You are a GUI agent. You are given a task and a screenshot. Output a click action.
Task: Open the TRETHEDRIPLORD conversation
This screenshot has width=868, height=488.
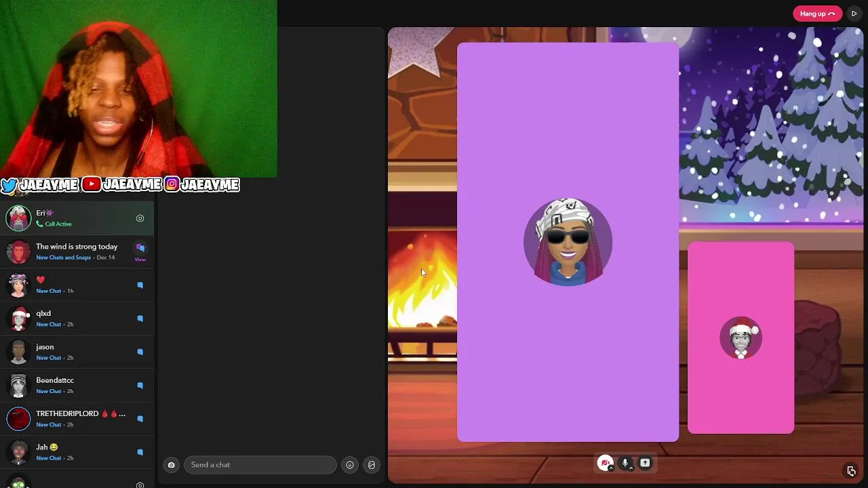point(77,418)
